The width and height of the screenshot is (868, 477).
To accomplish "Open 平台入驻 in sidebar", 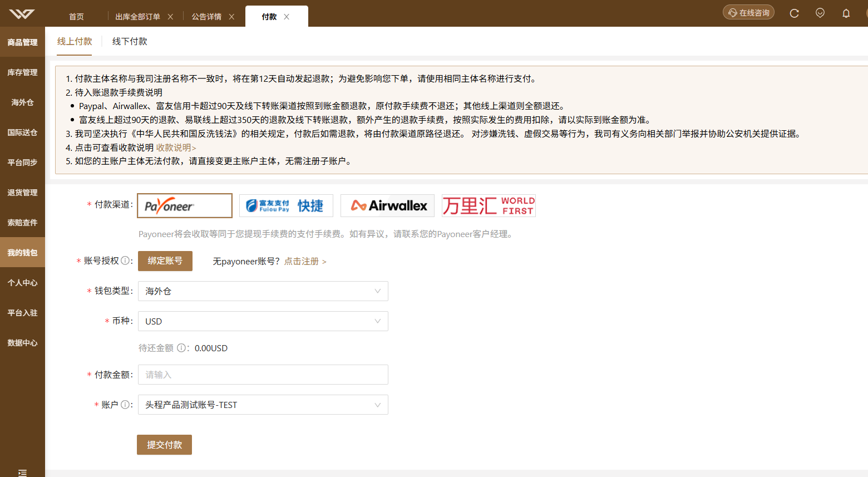I will point(22,312).
